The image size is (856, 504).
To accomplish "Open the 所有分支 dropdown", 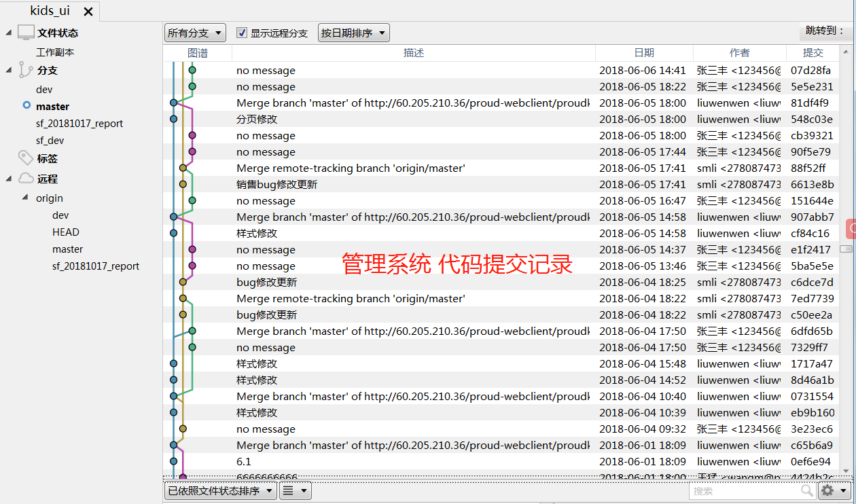I will tap(195, 33).
